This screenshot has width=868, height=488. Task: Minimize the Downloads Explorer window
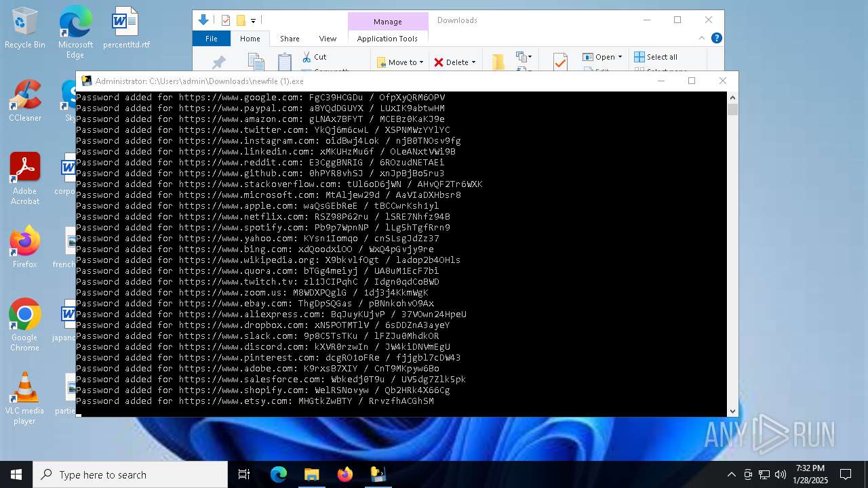point(646,20)
